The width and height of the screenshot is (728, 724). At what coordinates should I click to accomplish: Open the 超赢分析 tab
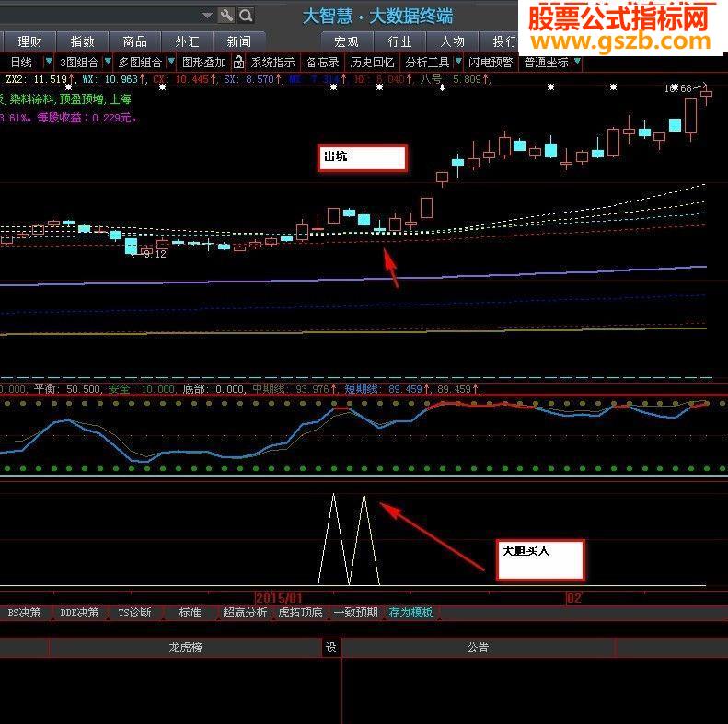point(245,613)
